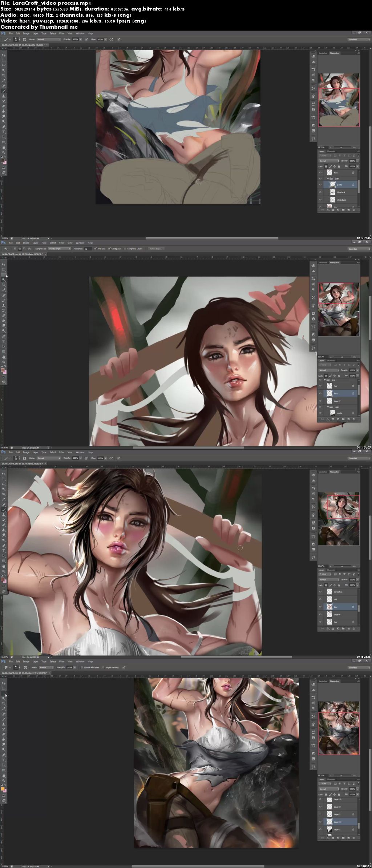Click Refine Edge button in 01:15:05 frame
This screenshot has height=868, width=372.
[x=156, y=249]
